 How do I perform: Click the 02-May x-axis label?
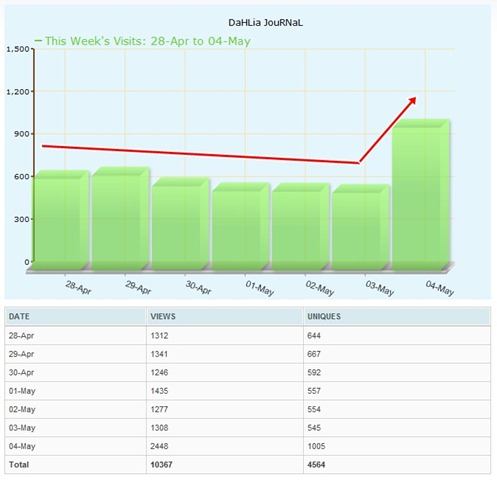pyautogui.click(x=319, y=288)
